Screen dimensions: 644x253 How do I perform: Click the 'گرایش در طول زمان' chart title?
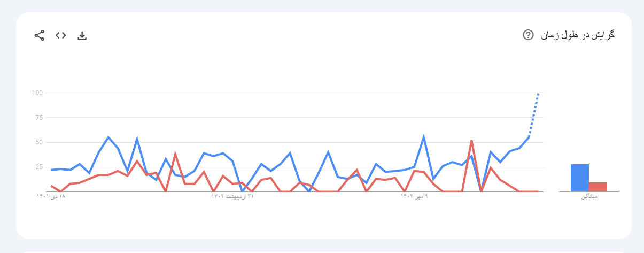coord(578,35)
